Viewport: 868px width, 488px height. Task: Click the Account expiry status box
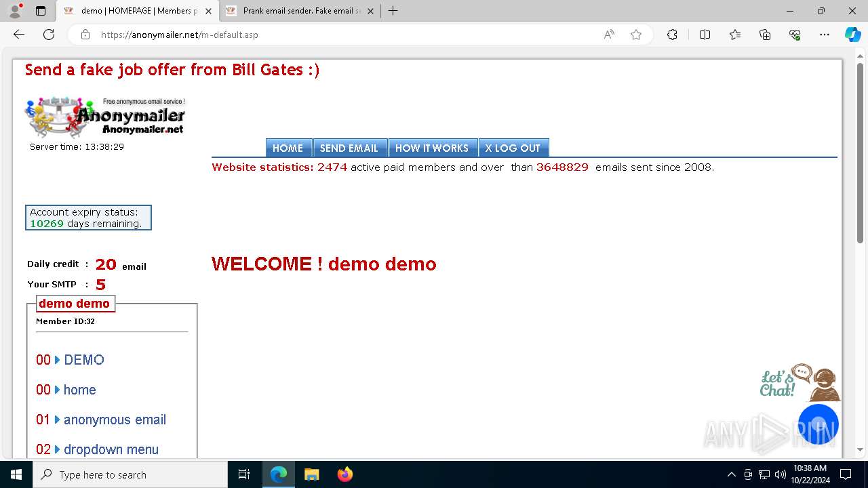tap(88, 218)
